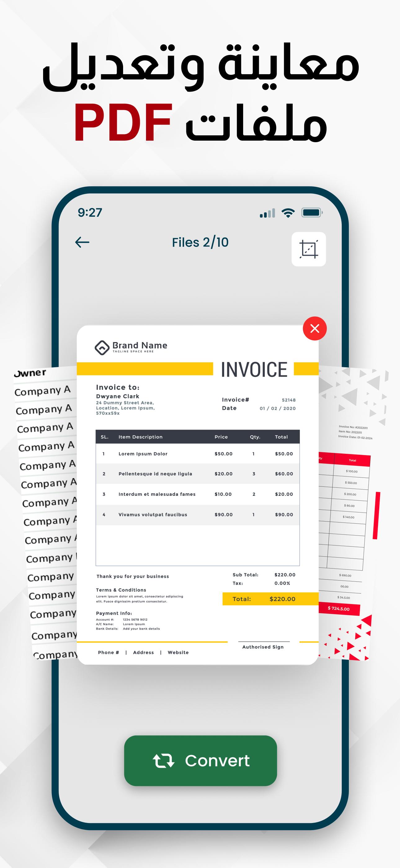This screenshot has width=400, height=868.
Task: Open the crop tool icon
Action: tap(309, 249)
